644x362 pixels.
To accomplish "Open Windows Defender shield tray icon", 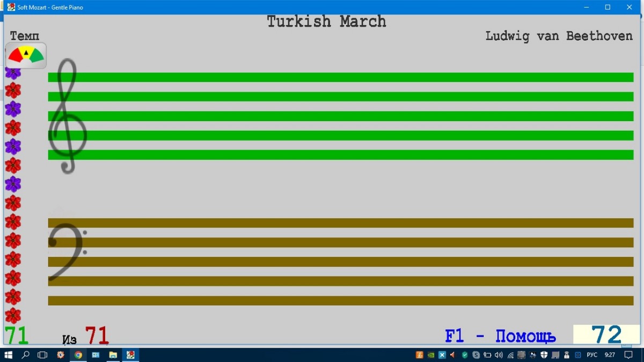I will click(x=544, y=355).
